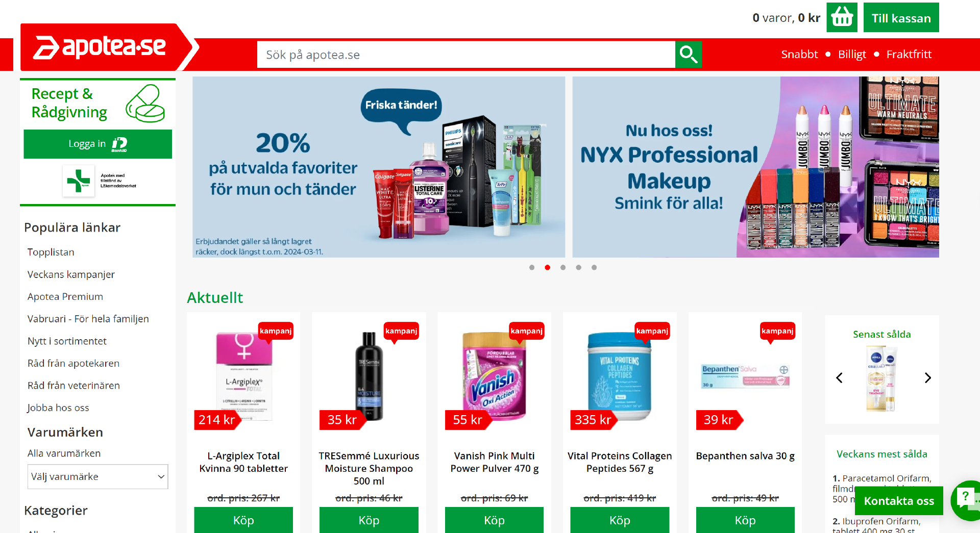
Task: Click the pills icon beside Recept & Rådgivning
Action: click(145, 104)
